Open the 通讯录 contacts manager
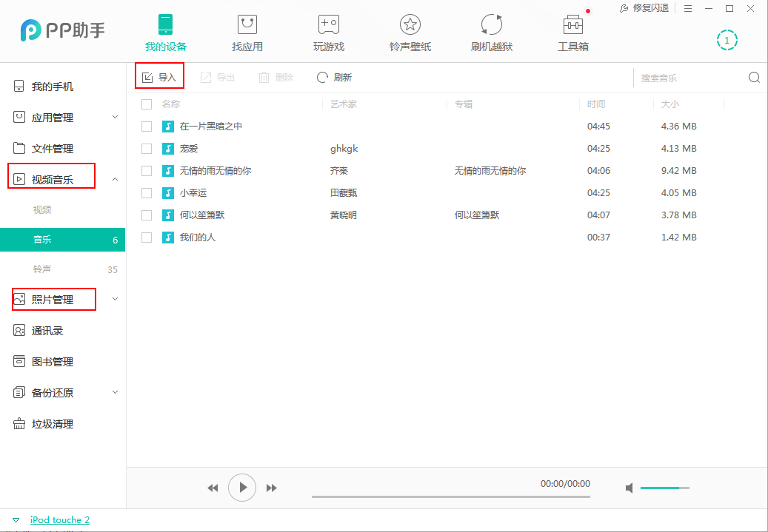This screenshot has width=768, height=532. 44,330
